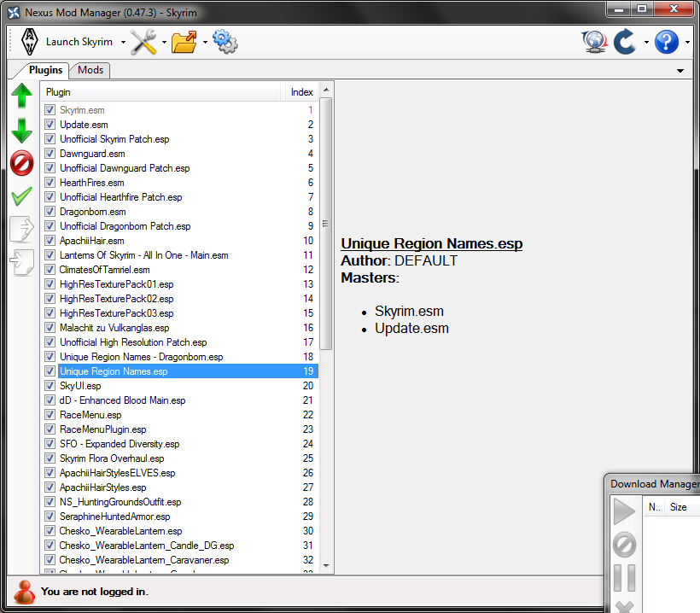Click the Launch Skyrim button
This screenshot has width=700, height=613.
tap(68, 41)
